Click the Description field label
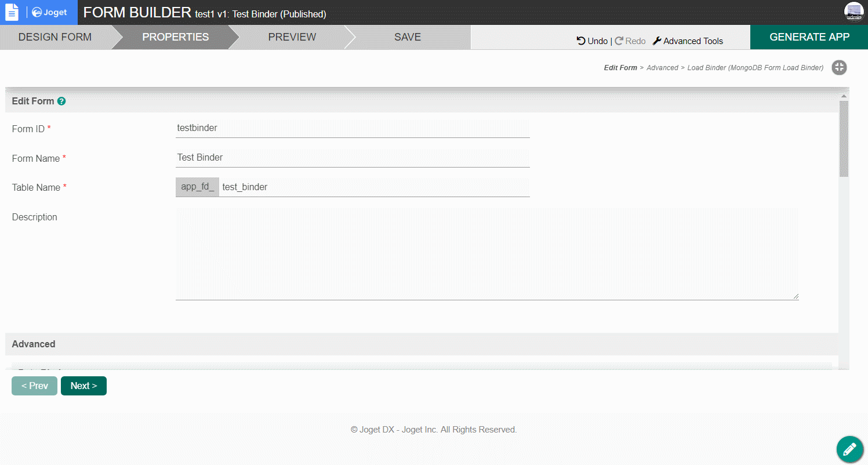This screenshot has height=465, width=868. point(35,217)
